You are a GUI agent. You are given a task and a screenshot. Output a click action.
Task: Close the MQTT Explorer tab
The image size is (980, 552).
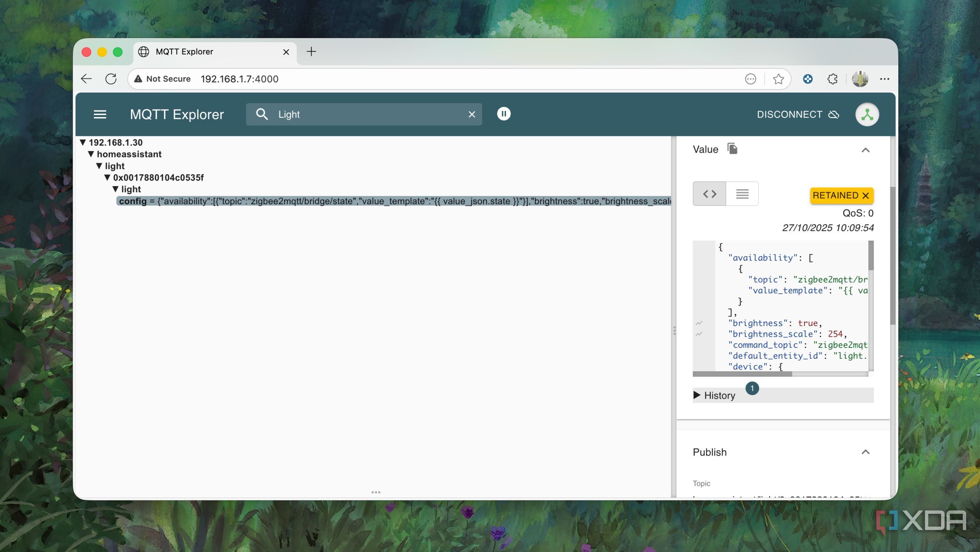pos(286,52)
